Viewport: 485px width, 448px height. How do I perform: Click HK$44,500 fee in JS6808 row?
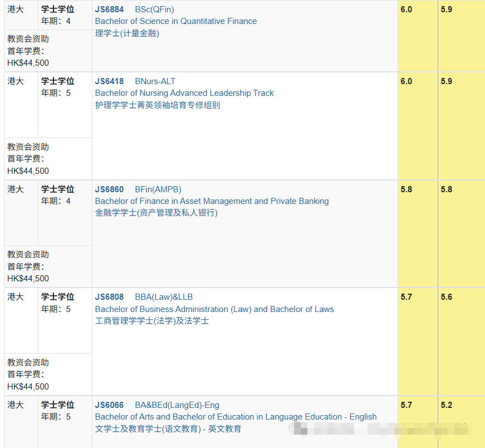coord(28,386)
